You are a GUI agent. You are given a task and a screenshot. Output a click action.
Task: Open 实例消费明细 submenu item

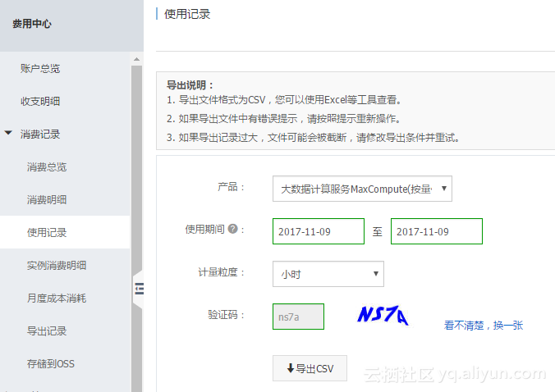[57, 266]
